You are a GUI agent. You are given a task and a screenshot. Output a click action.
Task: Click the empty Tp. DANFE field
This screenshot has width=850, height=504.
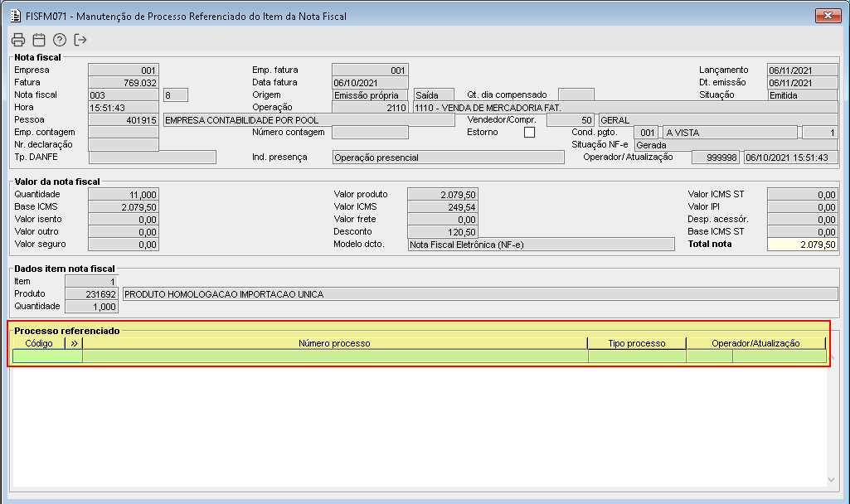click(153, 157)
